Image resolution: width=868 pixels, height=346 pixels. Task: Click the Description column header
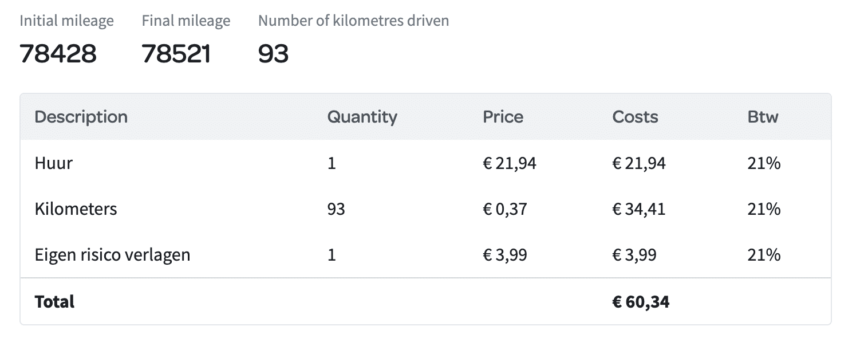click(x=81, y=117)
